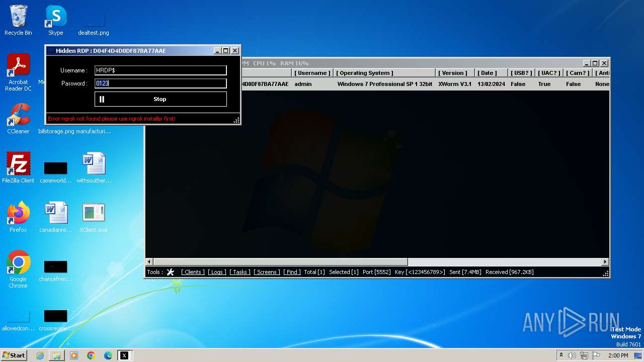Open the CCleaner desktop shortcut
644x362 pixels.
pos(18,119)
